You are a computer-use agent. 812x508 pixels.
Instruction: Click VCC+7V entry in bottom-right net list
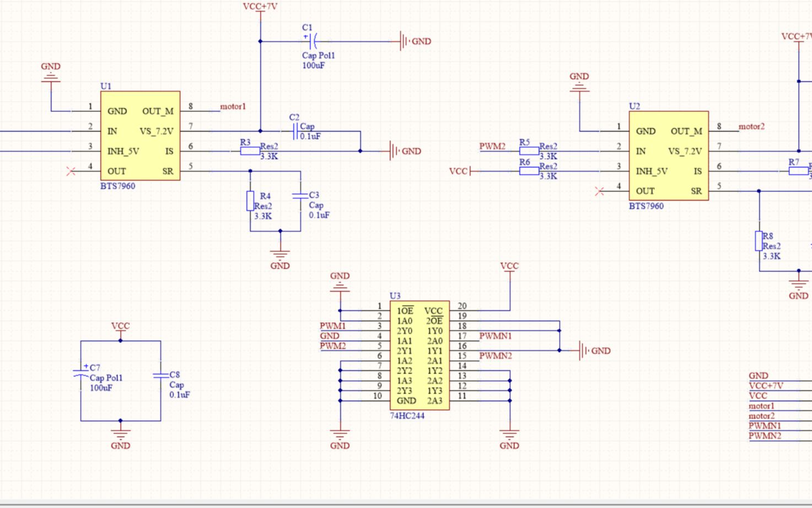(766, 386)
